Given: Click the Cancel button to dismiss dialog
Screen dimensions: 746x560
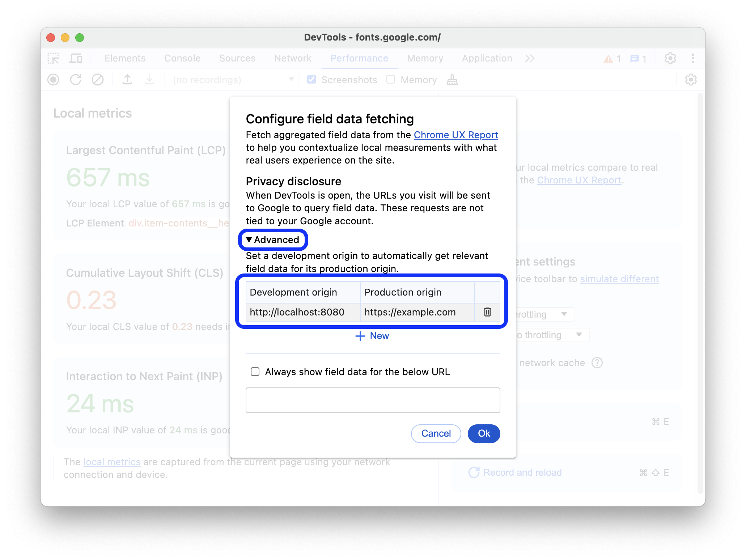Looking at the screenshot, I should coord(436,433).
